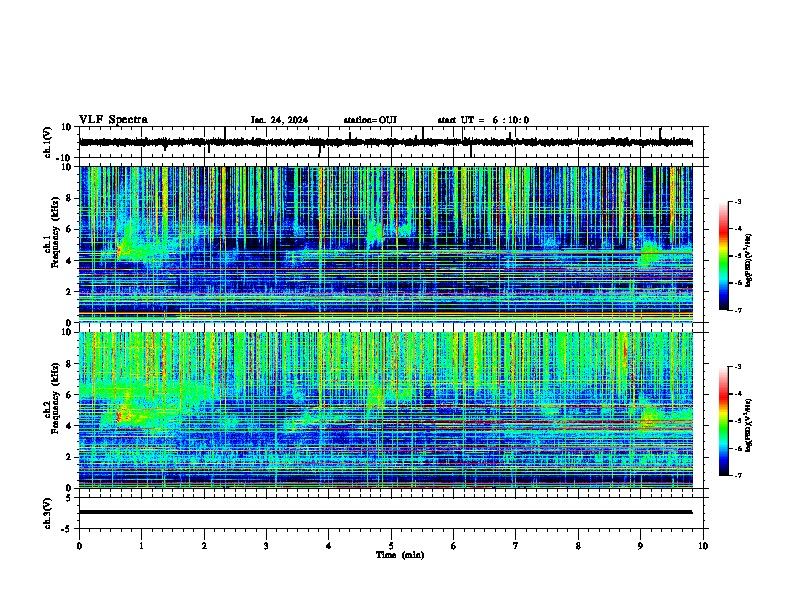Click the red burst near 0.6 min in ch.1 spectrogram
The image size is (792, 612).
tap(119, 250)
